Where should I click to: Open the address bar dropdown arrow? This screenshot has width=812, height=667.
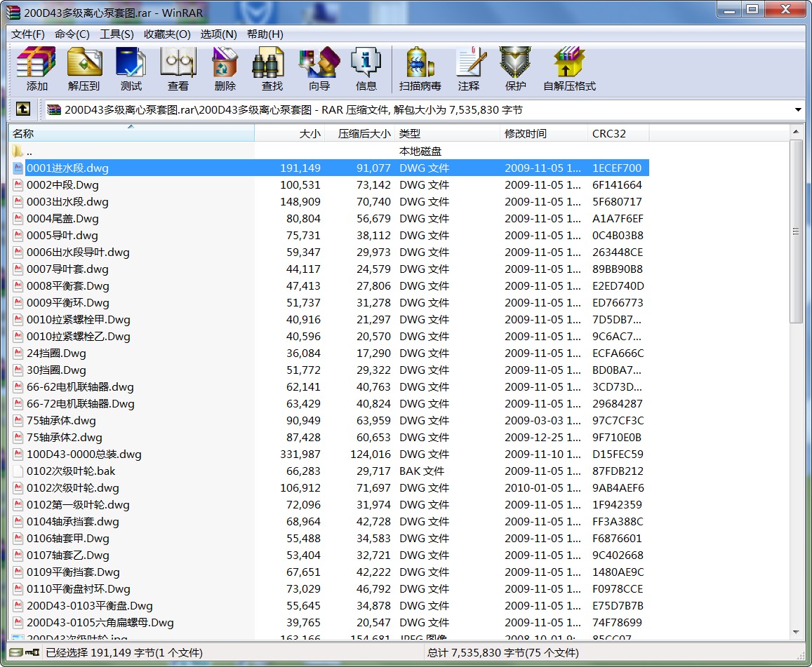797,109
